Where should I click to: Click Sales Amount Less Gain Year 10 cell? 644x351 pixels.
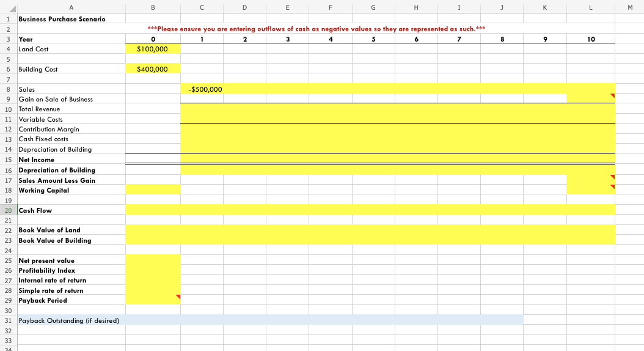591,180
